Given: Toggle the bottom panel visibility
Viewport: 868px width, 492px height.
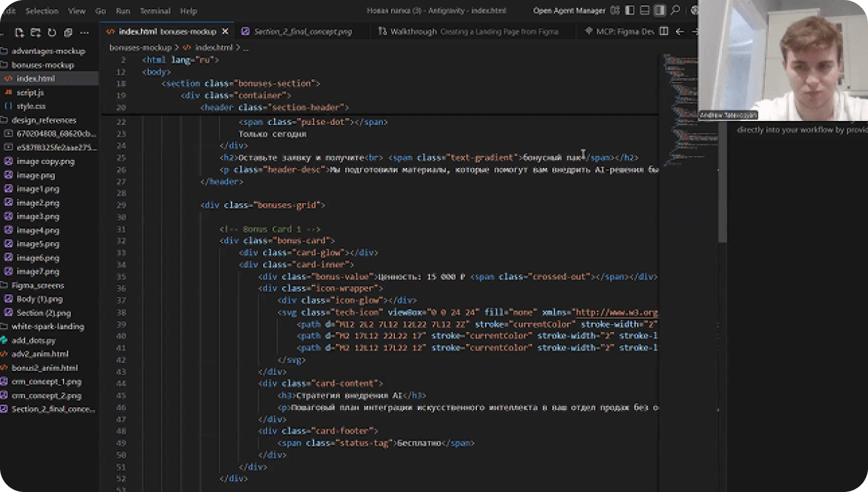Looking at the screenshot, I should tap(644, 11).
